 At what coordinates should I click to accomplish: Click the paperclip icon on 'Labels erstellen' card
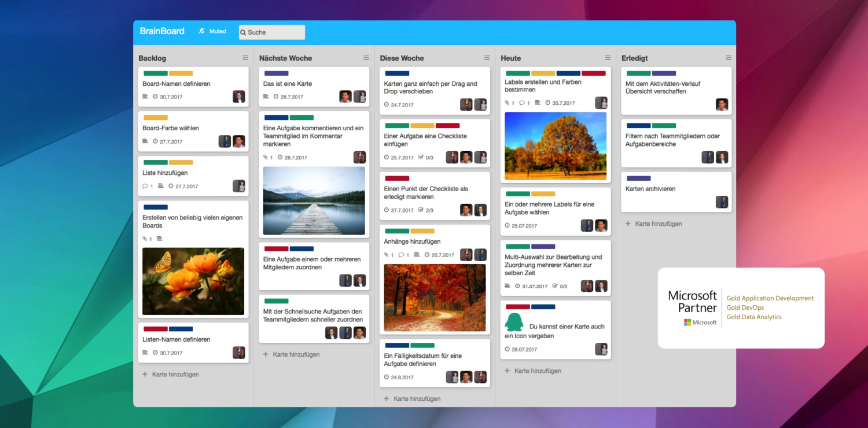(x=507, y=103)
